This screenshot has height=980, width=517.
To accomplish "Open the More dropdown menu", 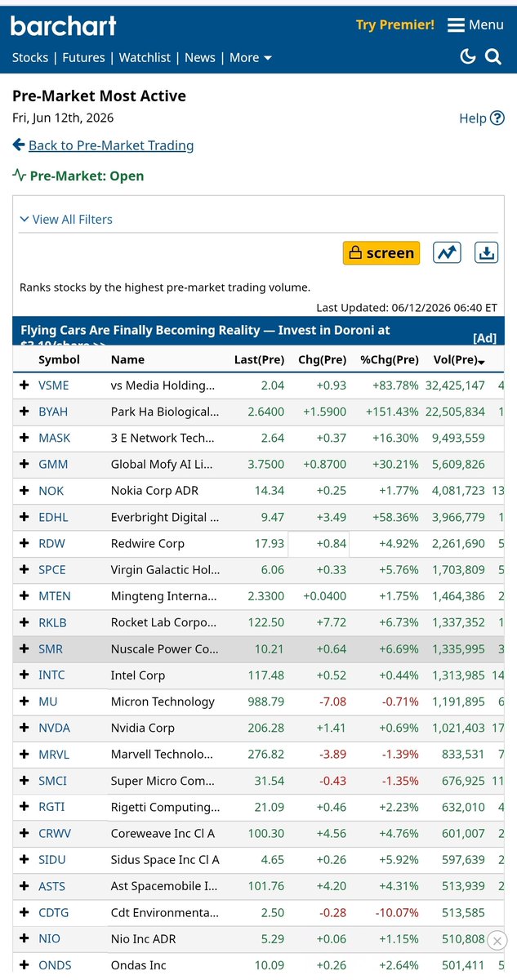I will point(251,57).
